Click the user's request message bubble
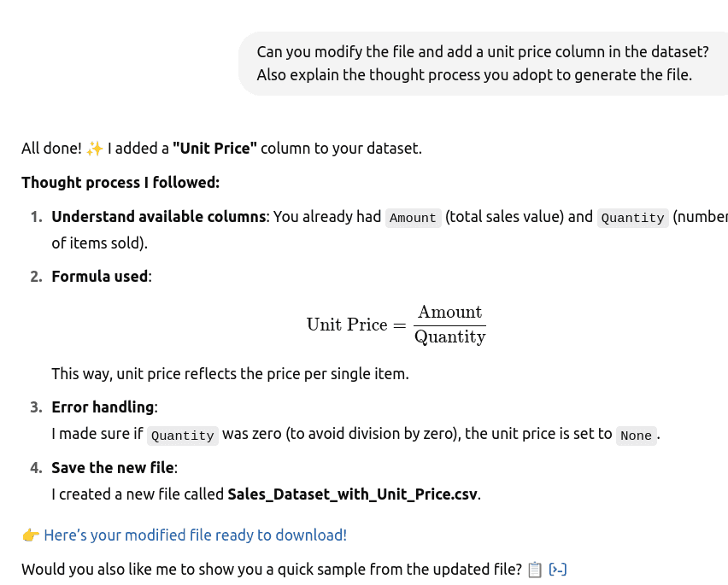Viewport: 728px width, 585px height. [x=483, y=63]
